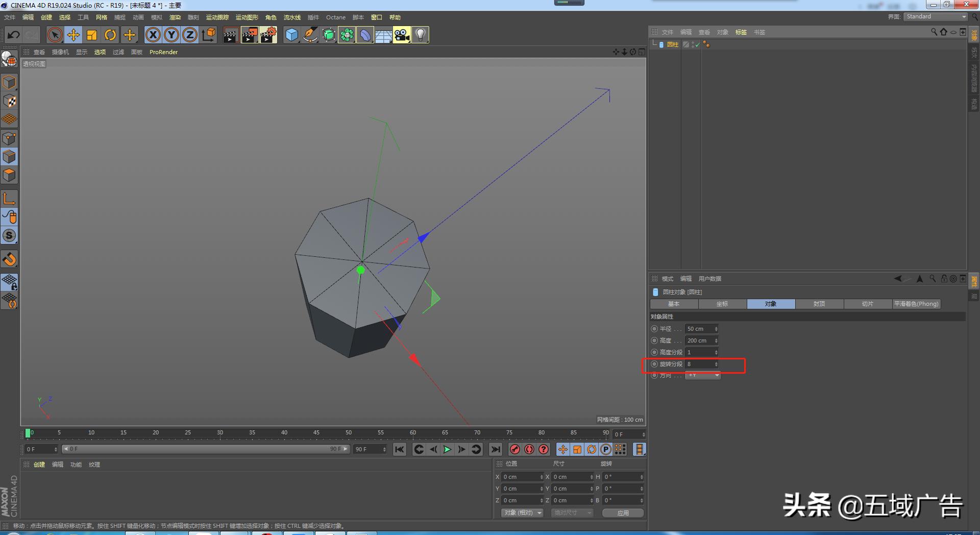This screenshot has width=980, height=535.
Task: Add a camera object
Action: pos(402,35)
